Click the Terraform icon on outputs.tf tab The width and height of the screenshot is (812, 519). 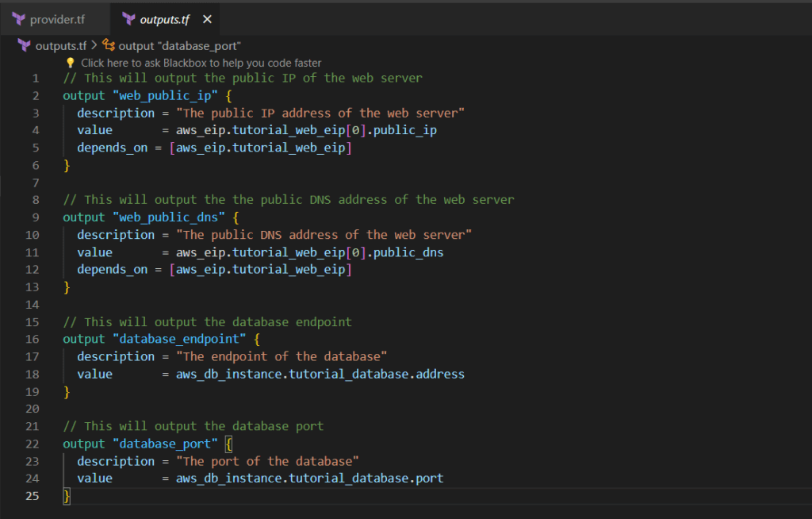tap(128, 19)
